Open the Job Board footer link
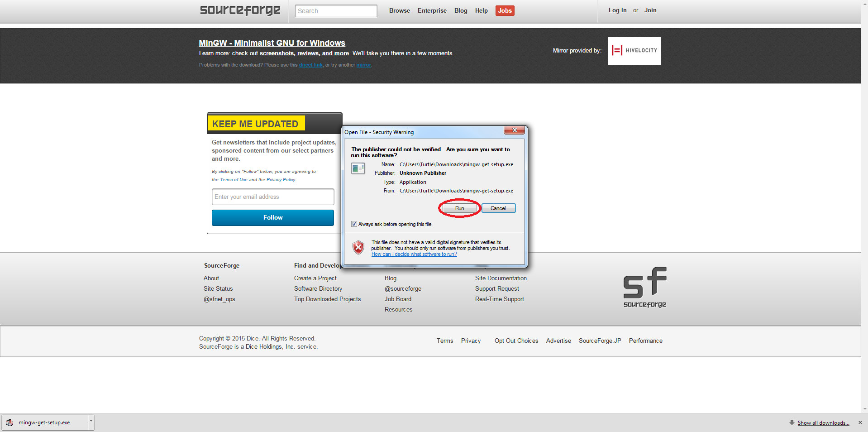Screen dimensions: 868x432 398,299
